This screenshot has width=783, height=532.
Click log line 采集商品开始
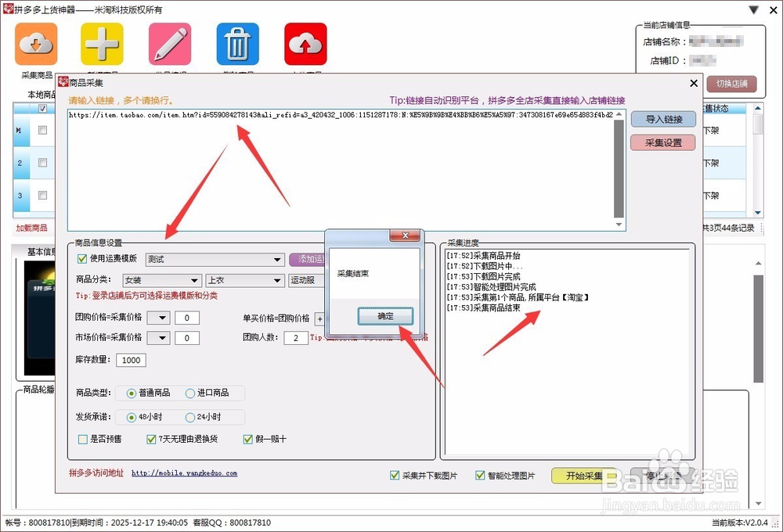(x=483, y=256)
